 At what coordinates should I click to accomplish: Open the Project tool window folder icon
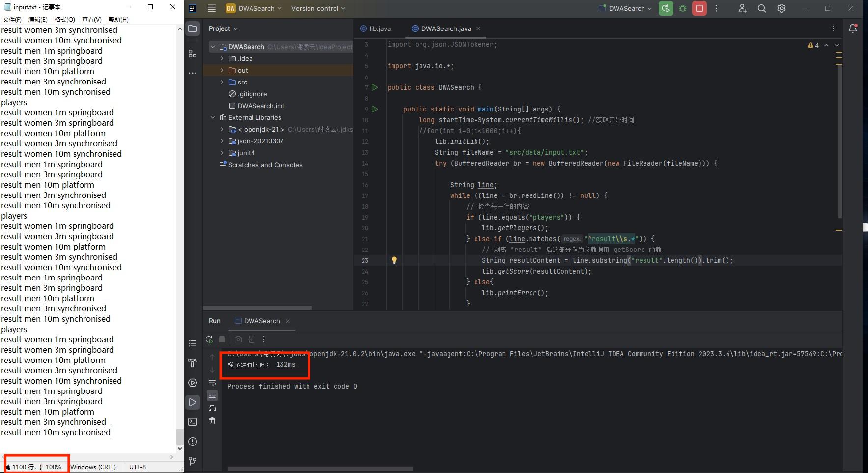click(193, 28)
